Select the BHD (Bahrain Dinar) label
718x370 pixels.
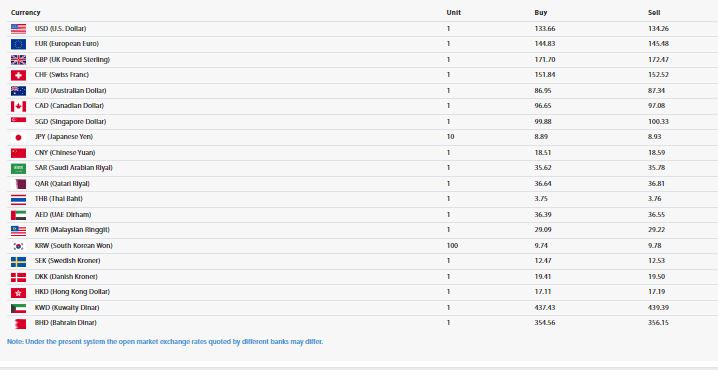click(x=65, y=322)
